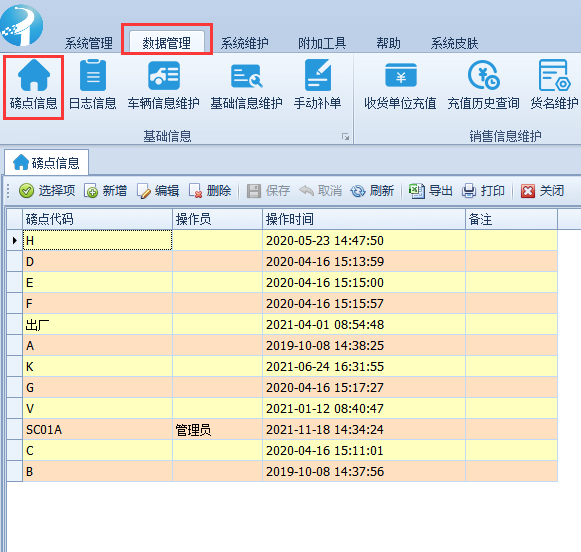The image size is (581, 552).
Task: Click 选择项 green check button
Action: [47, 191]
